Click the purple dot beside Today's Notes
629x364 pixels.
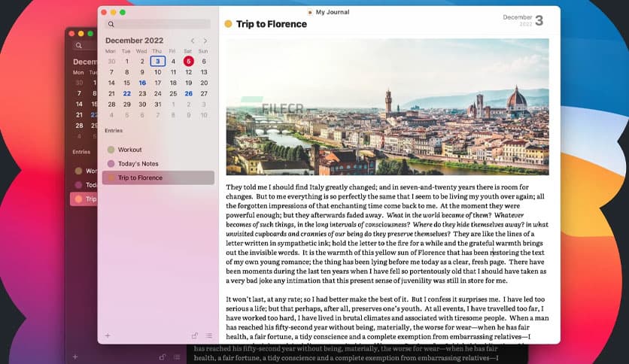click(x=111, y=164)
